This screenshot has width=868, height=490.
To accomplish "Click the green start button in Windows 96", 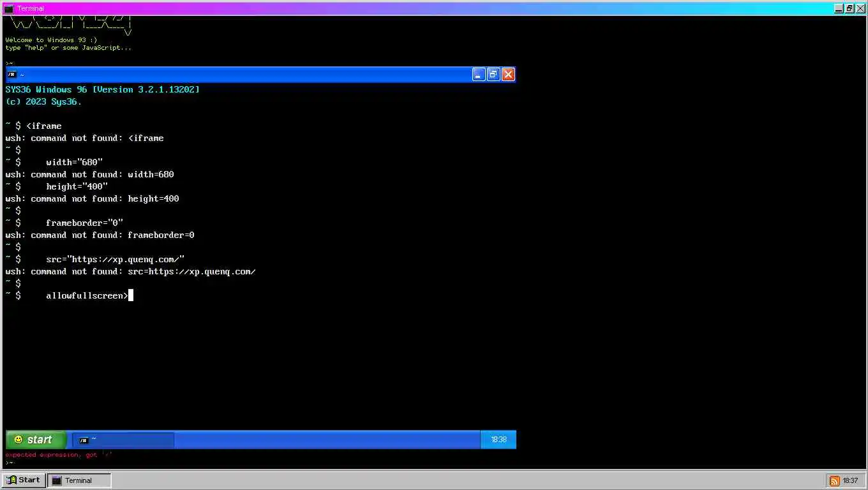I will coord(36,440).
